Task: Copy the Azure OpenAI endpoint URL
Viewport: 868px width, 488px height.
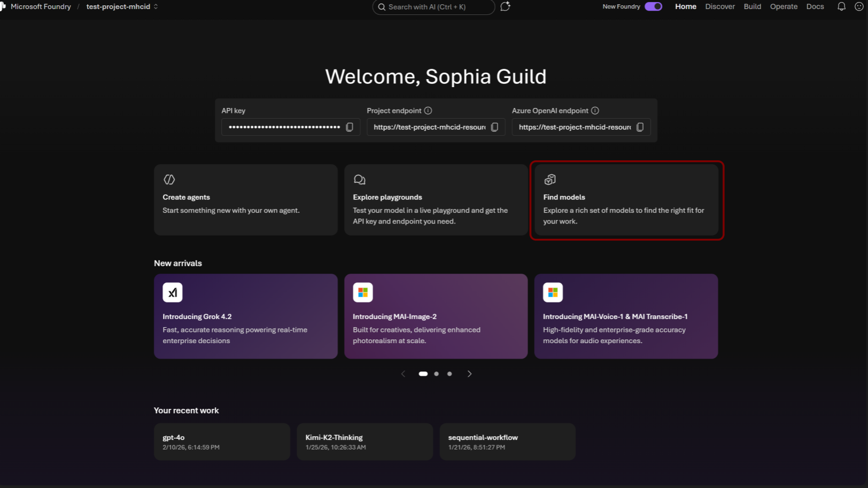Action: click(640, 127)
